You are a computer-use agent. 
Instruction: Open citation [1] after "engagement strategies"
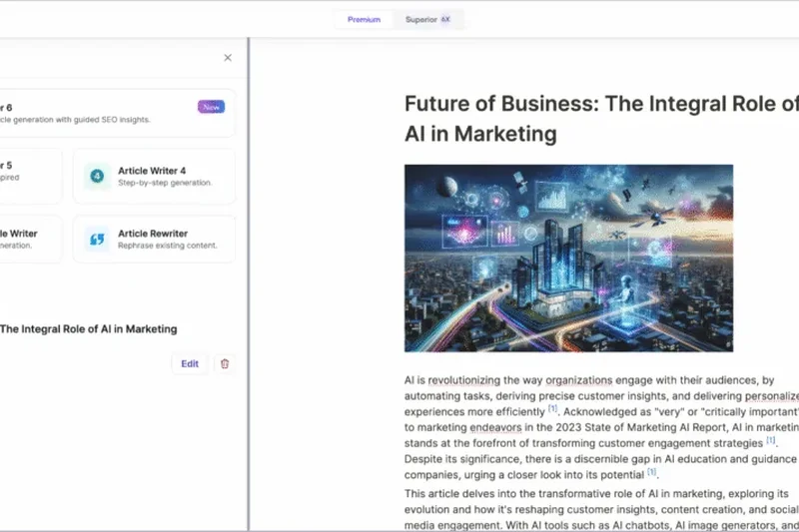[x=771, y=440]
